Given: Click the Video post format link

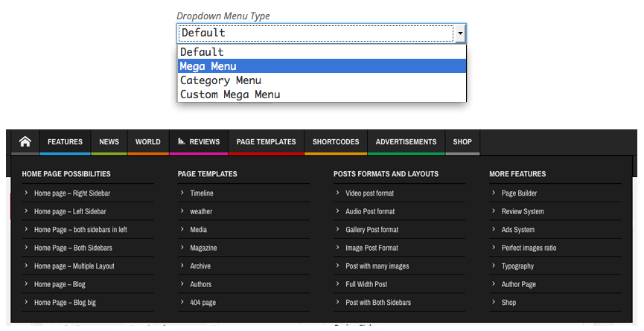Looking at the screenshot, I should (369, 193).
